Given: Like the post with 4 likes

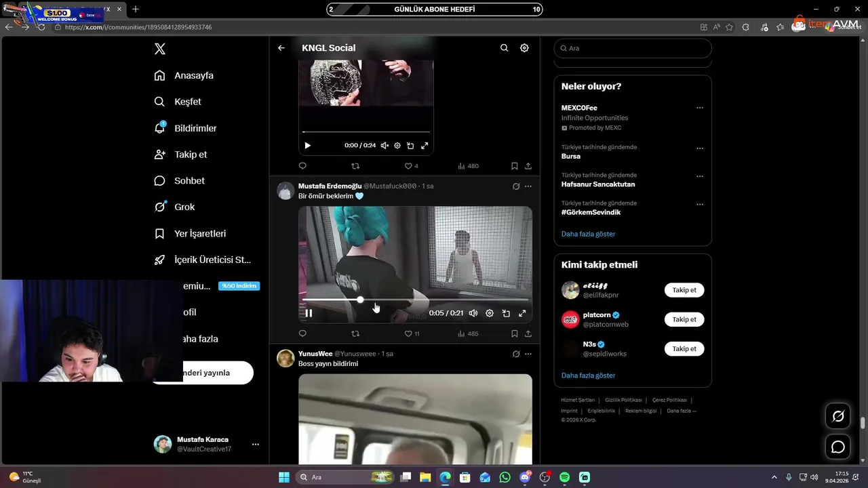Looking at the screenshot, I should click(411, 166).
